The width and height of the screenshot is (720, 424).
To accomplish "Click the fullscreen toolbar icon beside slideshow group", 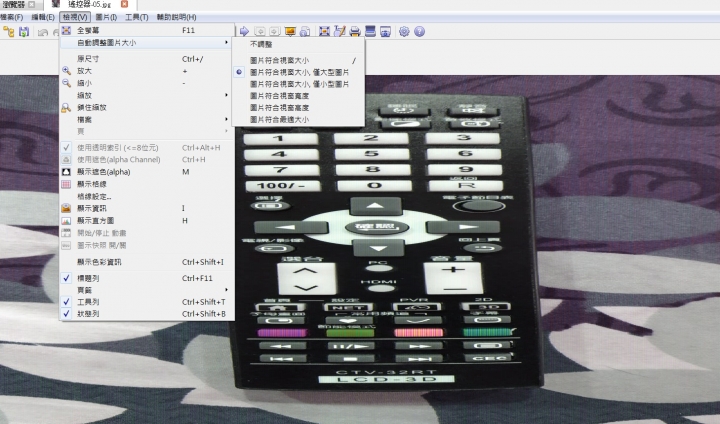I will coord(324,31).
